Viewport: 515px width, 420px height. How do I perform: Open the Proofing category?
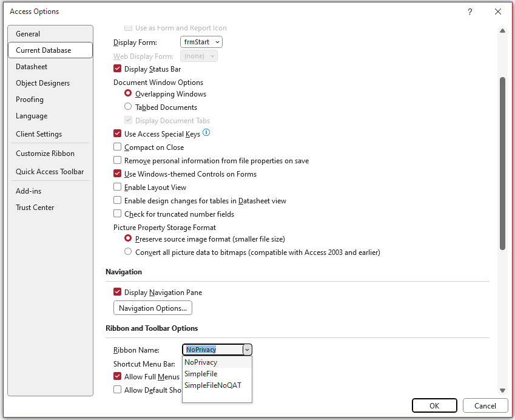point(50,100)
